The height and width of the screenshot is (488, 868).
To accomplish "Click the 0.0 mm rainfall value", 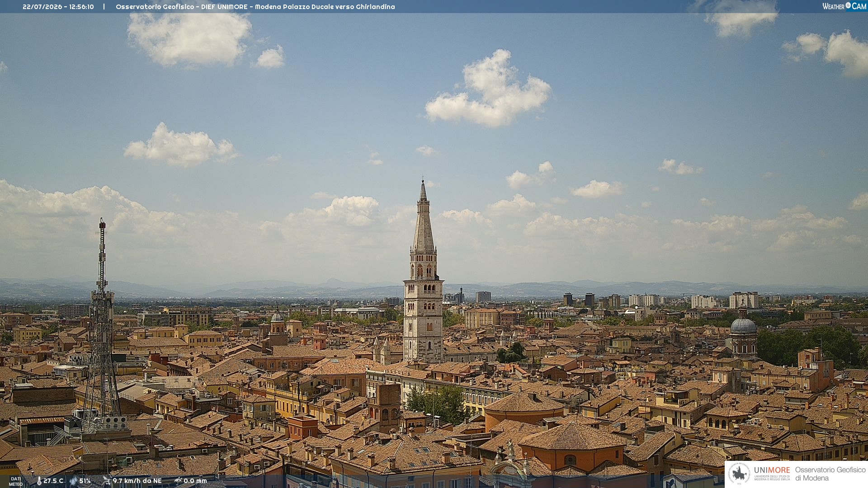I will 195,481.
